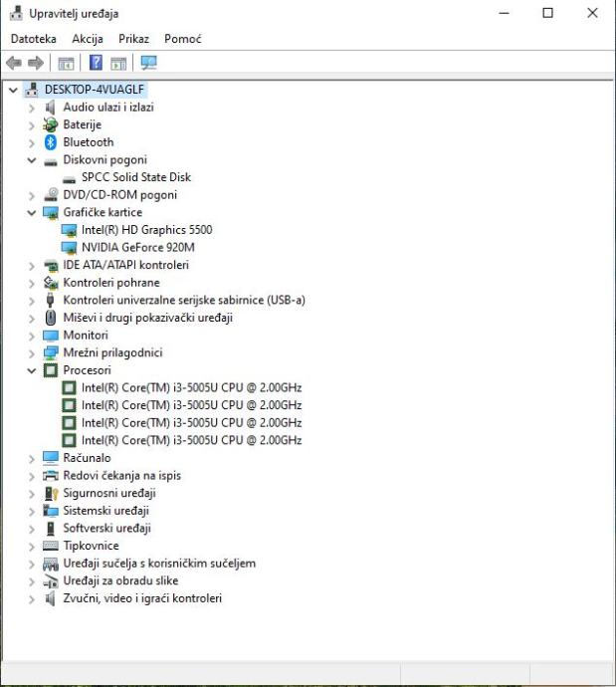Select SPCC Solid State Disk

pos(136,177)
